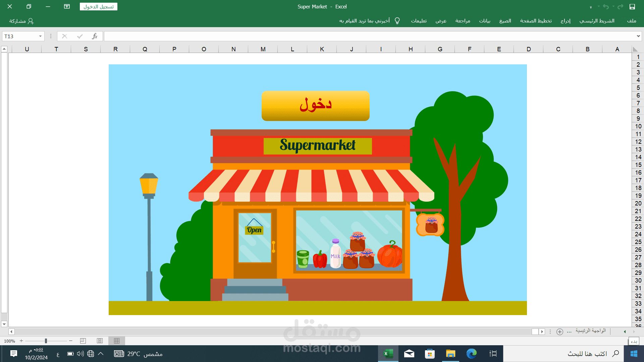Open Task View on the taskbar
The width and height of the screenshot is (644, 362).
click(x=493, y=354)
